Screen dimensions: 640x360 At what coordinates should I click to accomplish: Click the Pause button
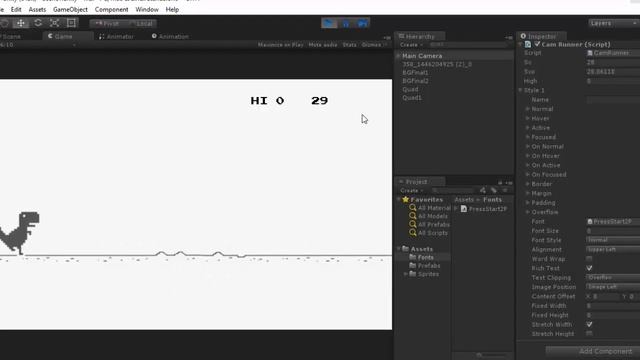[346, 24]
